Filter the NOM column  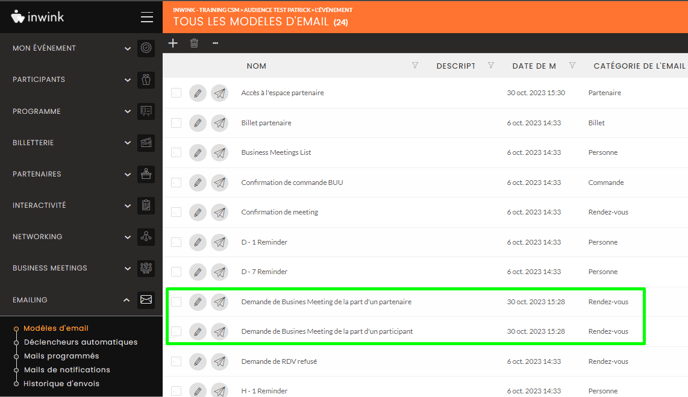pos(415,65)
